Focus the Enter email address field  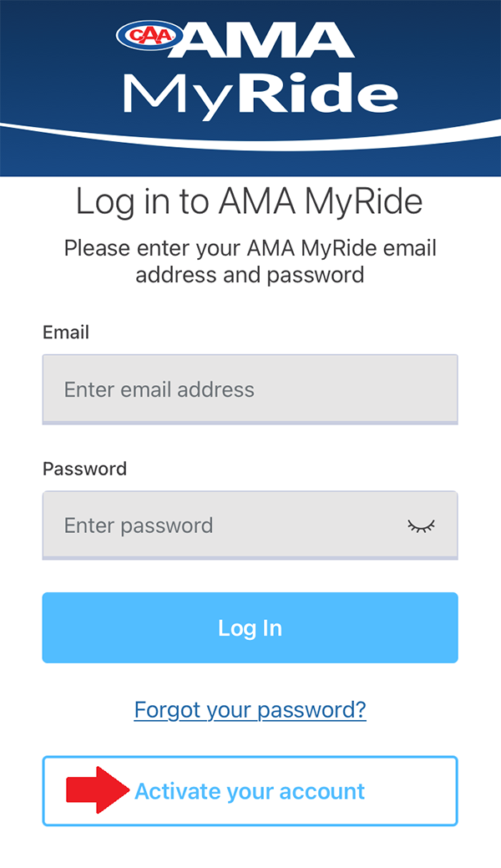click(250, 389)
